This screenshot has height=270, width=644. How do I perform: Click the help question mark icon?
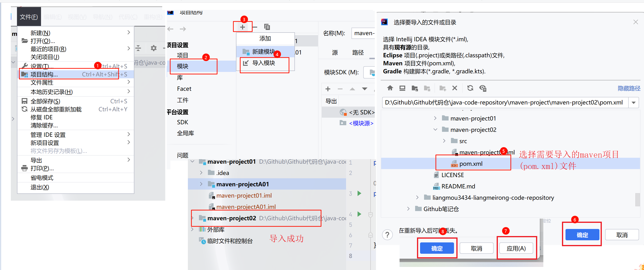(x=387, y=234)
